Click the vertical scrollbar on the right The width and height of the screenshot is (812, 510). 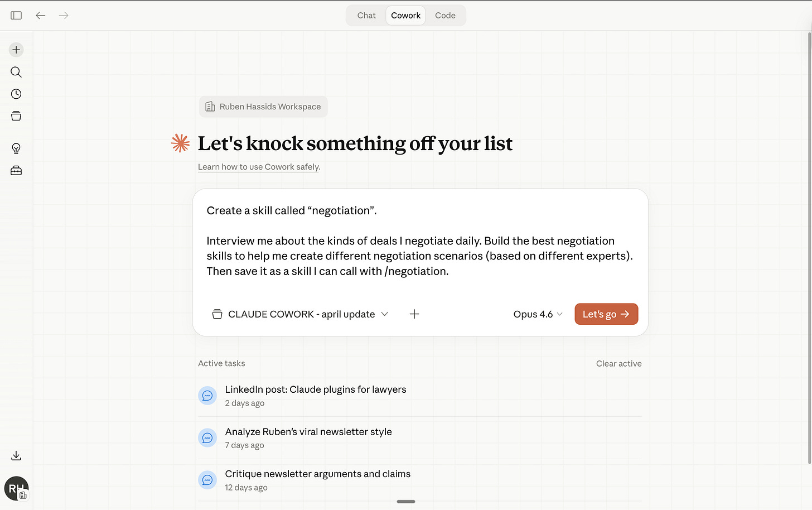[809, 248]
